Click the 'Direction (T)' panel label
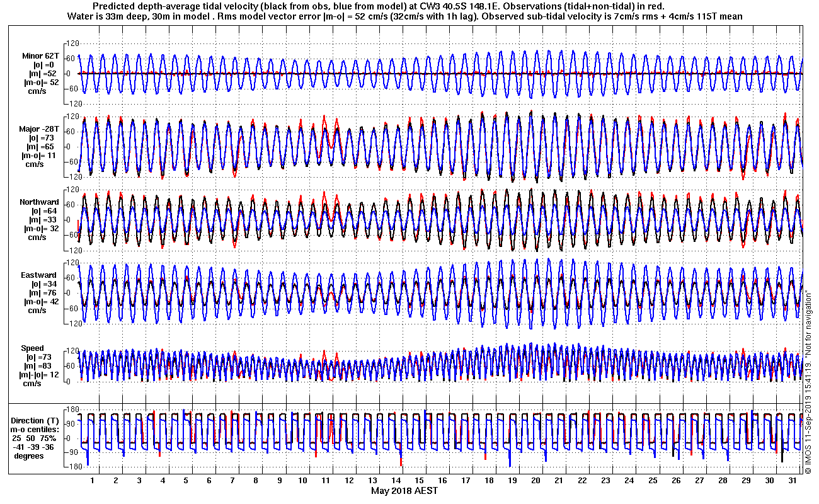This screenshot has width=819, height=504. click(37, 420)
